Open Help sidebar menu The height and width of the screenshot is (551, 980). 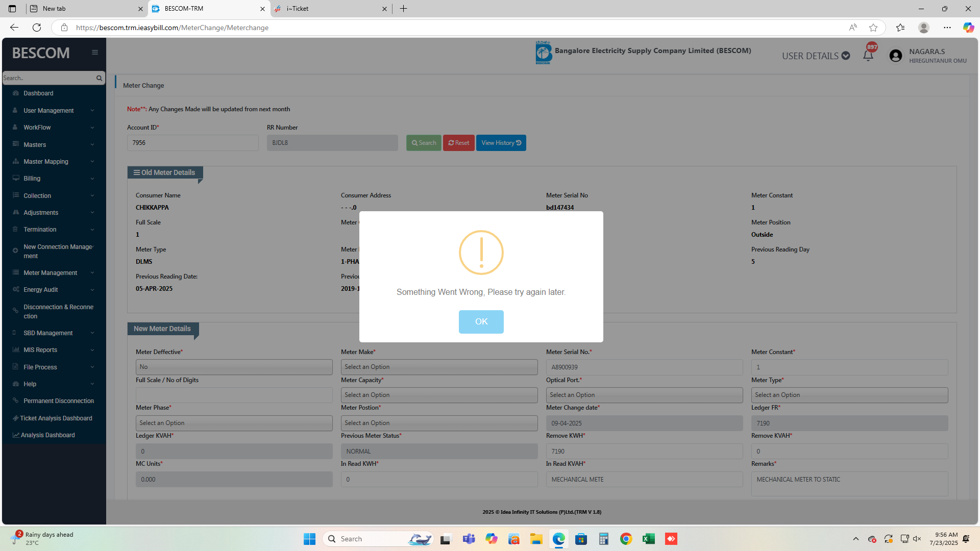click(54, 384)
